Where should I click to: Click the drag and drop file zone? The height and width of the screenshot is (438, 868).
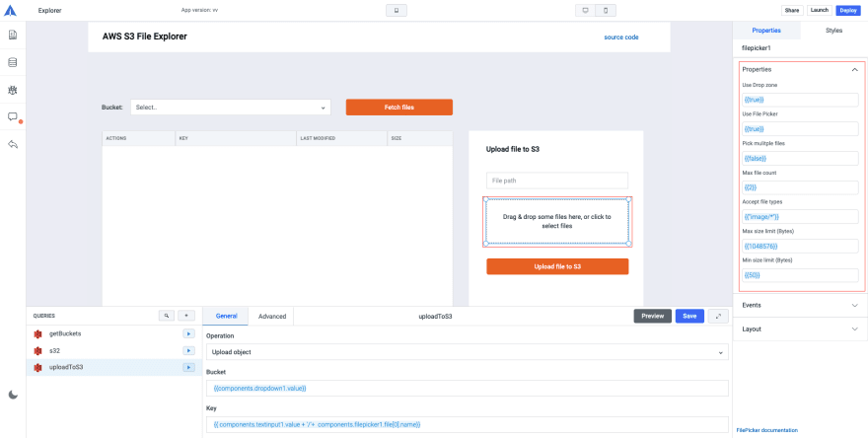tap(557, 222)
